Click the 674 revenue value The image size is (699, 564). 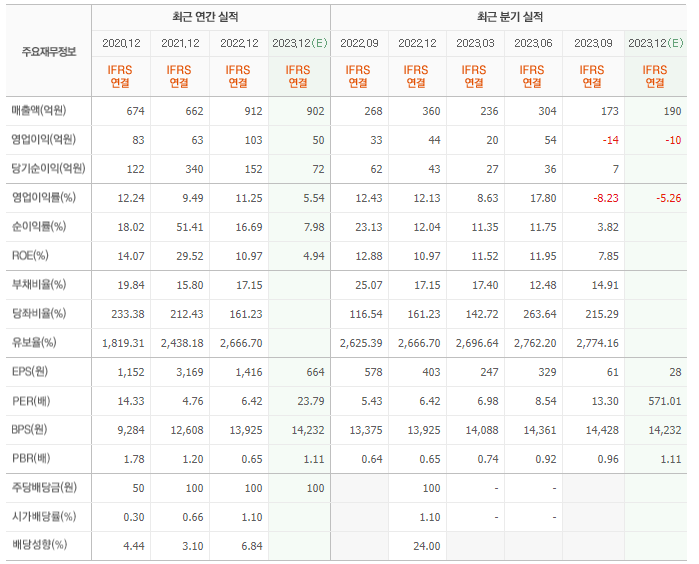coord(136,111)
